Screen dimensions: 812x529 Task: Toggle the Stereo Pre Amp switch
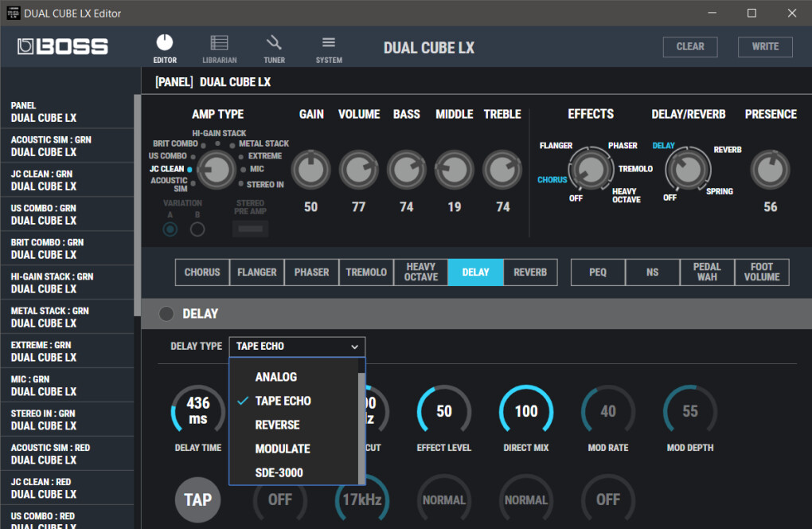point(250,229)
